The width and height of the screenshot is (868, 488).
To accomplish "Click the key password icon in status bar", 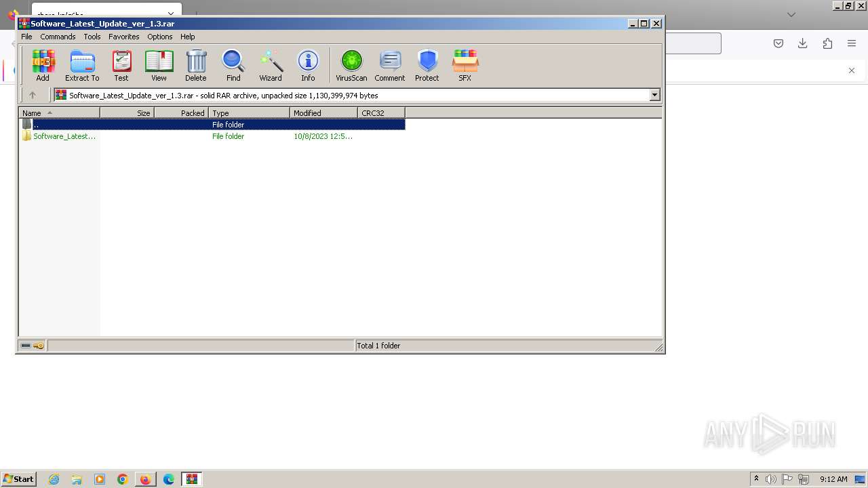I will pos(39,346).
